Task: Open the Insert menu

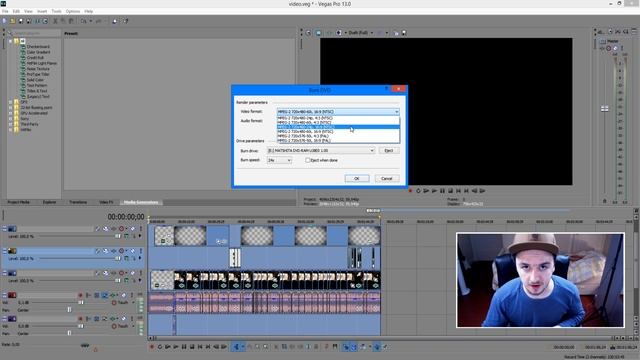Action: click(x=42, y=11)
